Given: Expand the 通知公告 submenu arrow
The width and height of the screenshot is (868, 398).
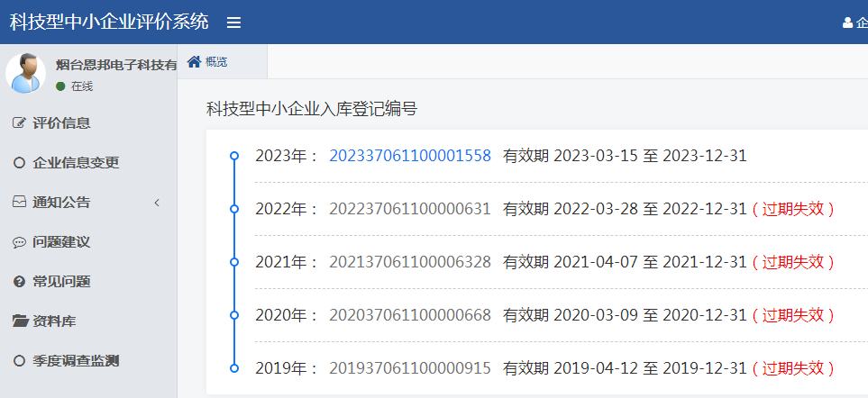Looking at the screenshot, I should tap(157, 203).
